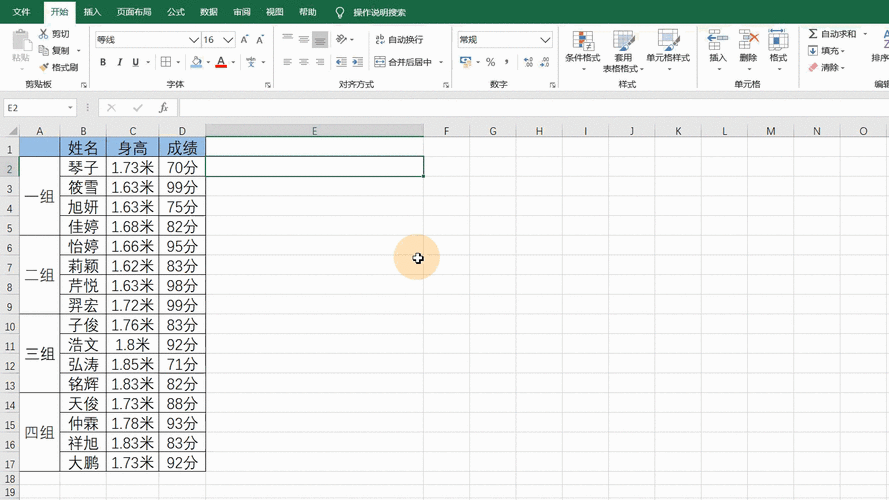This screenshot has height=500, width=889.
Task: Align text to bottom
Action: 320,39
